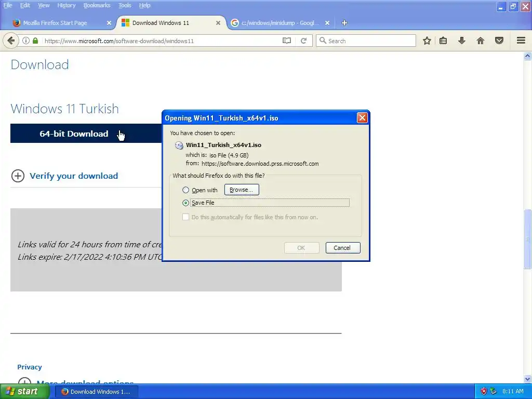Viewport: 532px width, 399px height.
Task: Click the 8:11 AM system clock
Action: click(513, 391)
